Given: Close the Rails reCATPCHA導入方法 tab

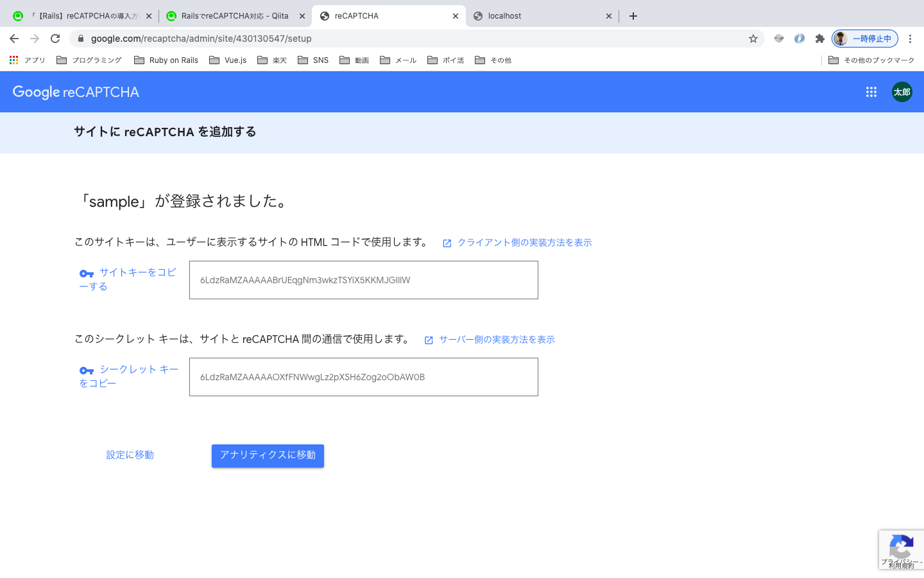Looking at the screenshot, I should click(x=149, y=16).
